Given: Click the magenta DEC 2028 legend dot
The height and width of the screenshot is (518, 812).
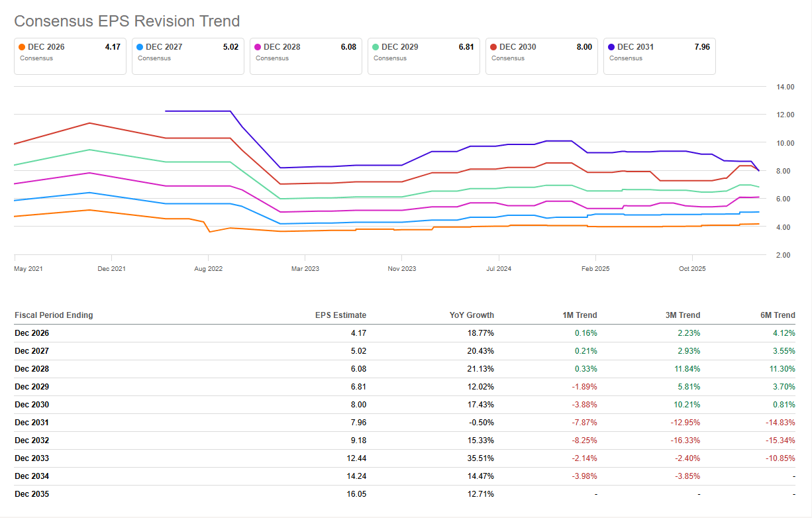Looking at the screenshot, I should coord(258,47).
